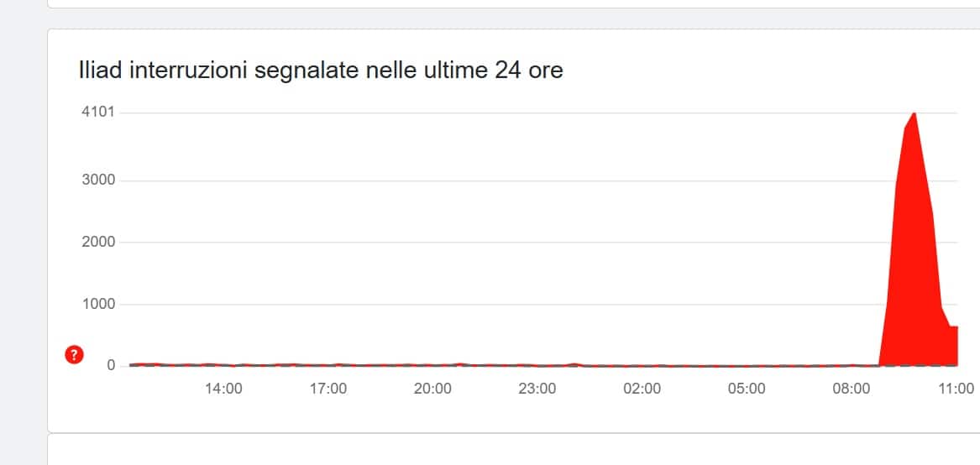
Task: Click the top of the red outage spike
Action: pyautogui.click(x=914, y=114)
